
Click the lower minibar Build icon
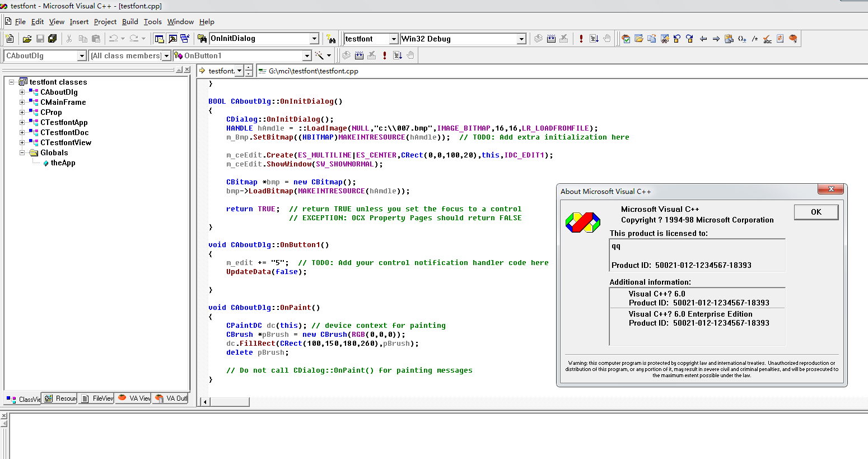coord(359,55)
